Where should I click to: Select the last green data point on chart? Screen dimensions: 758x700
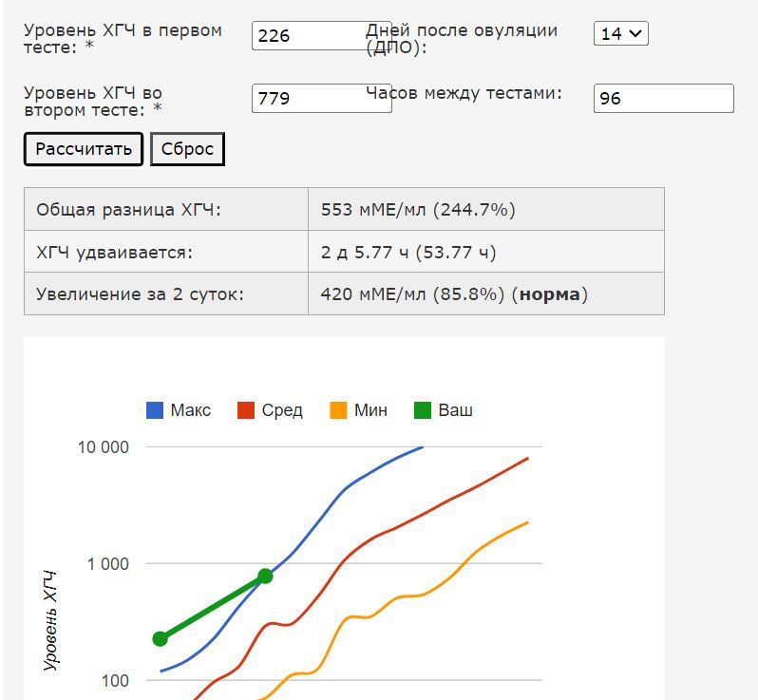point(265,576)
